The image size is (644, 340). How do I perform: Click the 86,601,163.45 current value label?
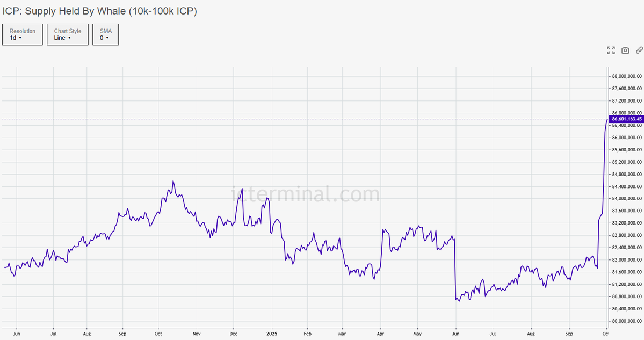point(626,119)
